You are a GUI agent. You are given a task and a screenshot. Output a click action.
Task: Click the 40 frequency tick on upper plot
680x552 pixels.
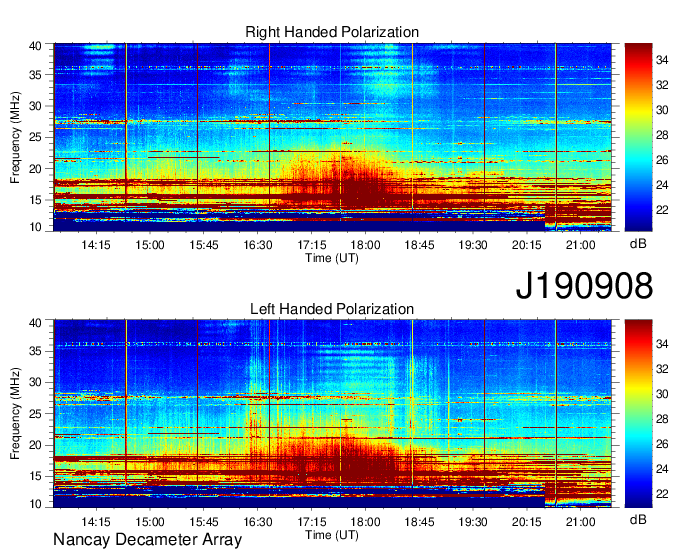pos(35,46)
